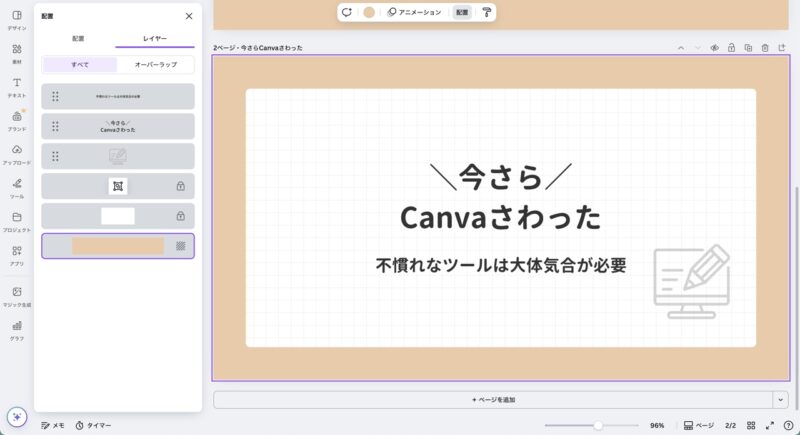Open メモ notes at the bottom bar
The image size is (800, 435).
pyautogui.click(x=53, y=425)
